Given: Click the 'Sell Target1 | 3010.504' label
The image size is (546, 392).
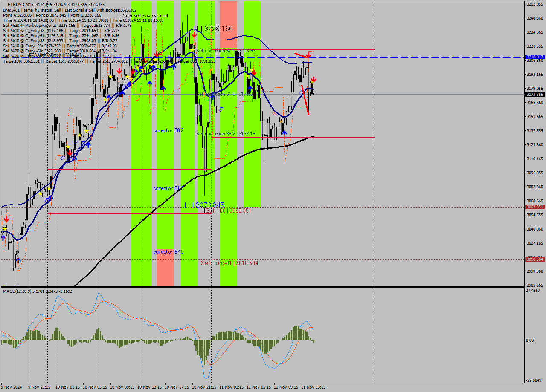Looking at the screenshot, I should (x=229, y=263).
